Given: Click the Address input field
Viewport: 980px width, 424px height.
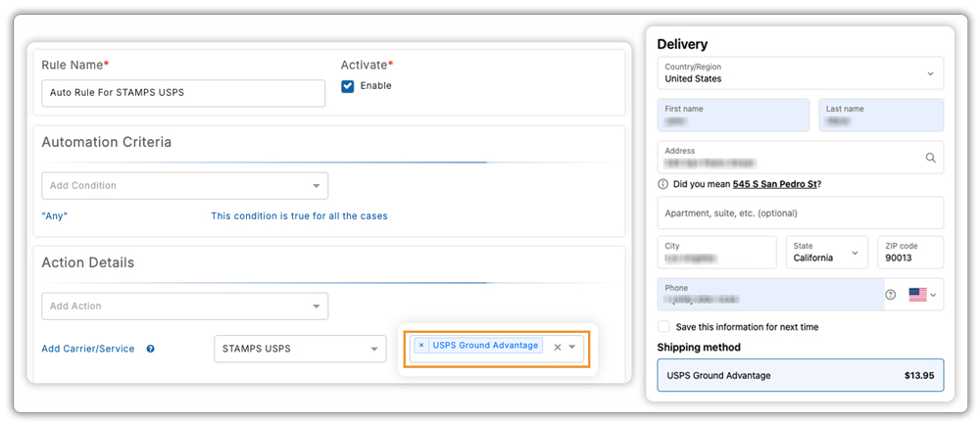Looking at the screenshot, I should click(x=800, y=158).
